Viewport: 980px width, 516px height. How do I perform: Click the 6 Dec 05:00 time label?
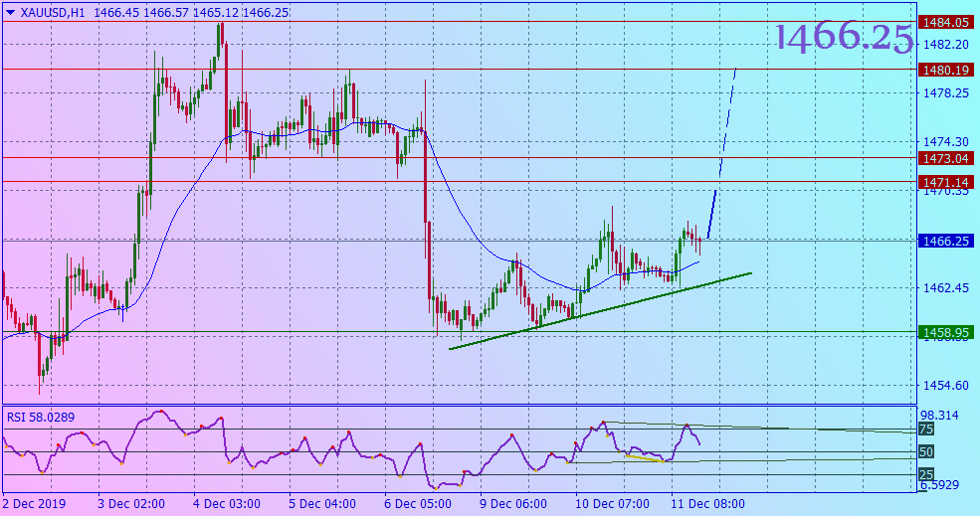click(418, 503)
